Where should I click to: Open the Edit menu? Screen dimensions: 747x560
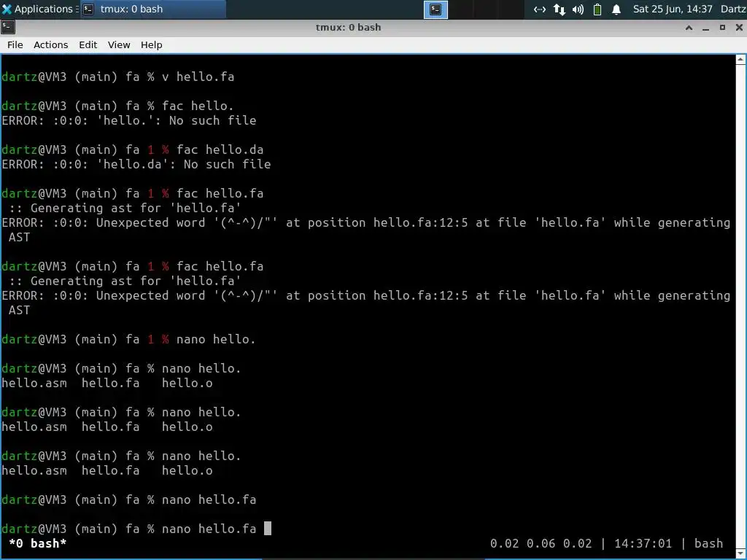click(x=88, y=44)
